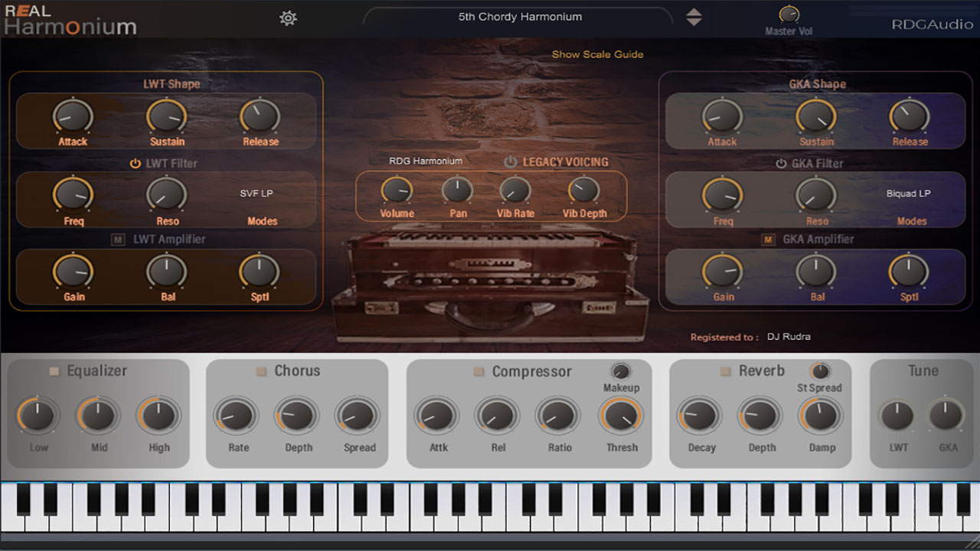Click the Vib Rate knob
Viewport: 980px width, 551px height.
[x=515, y=190]
